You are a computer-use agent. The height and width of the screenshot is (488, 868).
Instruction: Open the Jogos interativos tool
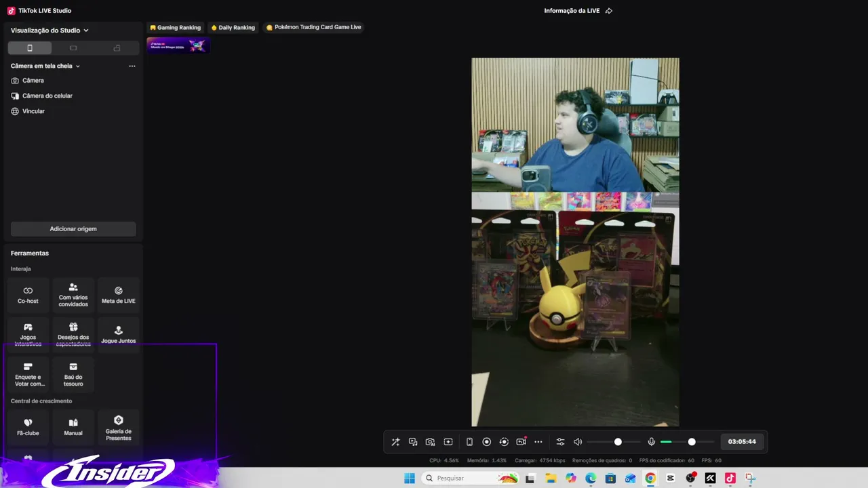[28, 335]
